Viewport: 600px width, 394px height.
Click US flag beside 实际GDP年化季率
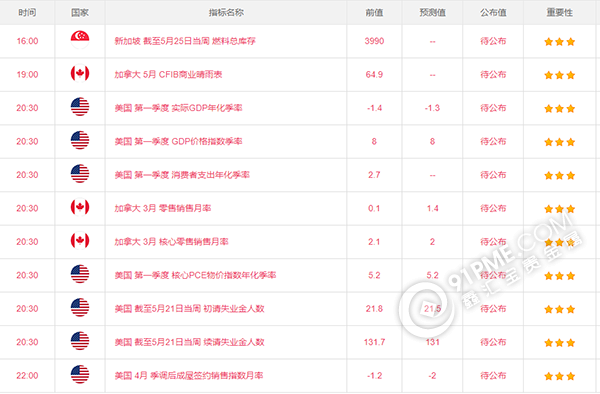80,107
